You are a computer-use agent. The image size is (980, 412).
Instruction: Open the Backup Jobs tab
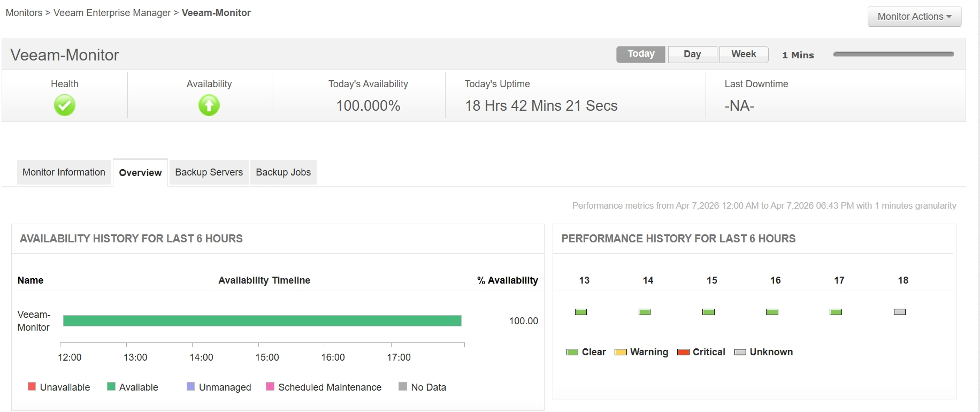(283, 172)
